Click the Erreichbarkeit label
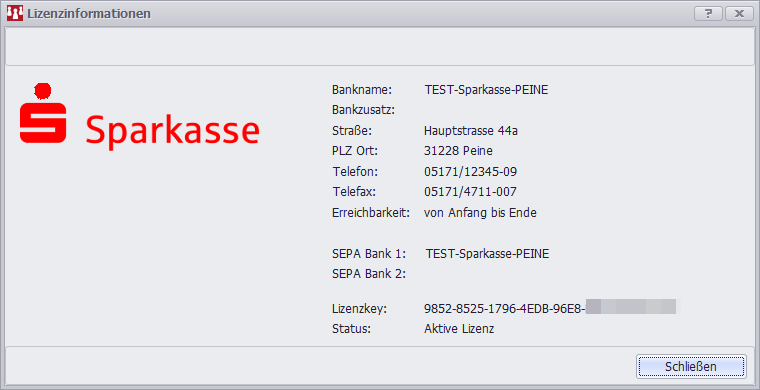The width and height of the screenshot is (760, 390). [x=371, y=213]
